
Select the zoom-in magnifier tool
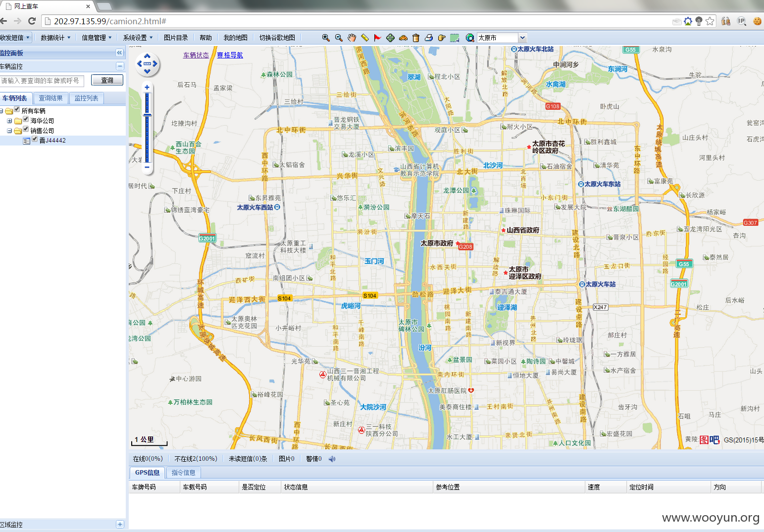coord(326,38)
